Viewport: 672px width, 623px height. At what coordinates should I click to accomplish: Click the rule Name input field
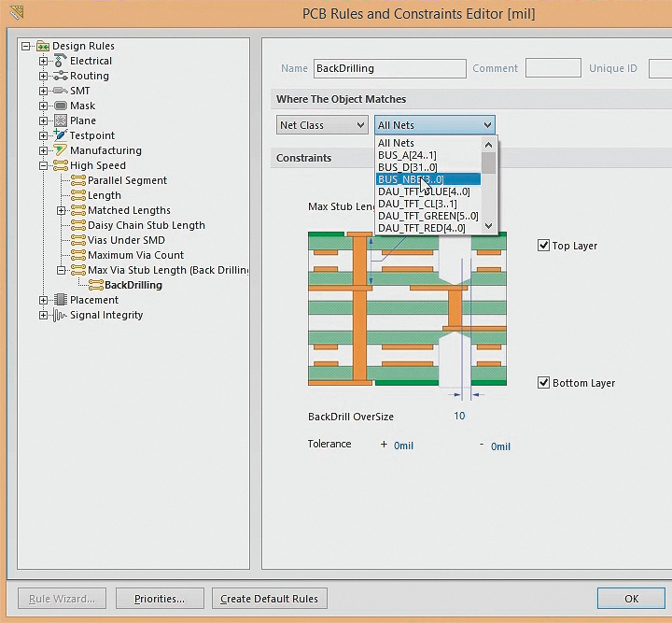click(x=389, y=68)
